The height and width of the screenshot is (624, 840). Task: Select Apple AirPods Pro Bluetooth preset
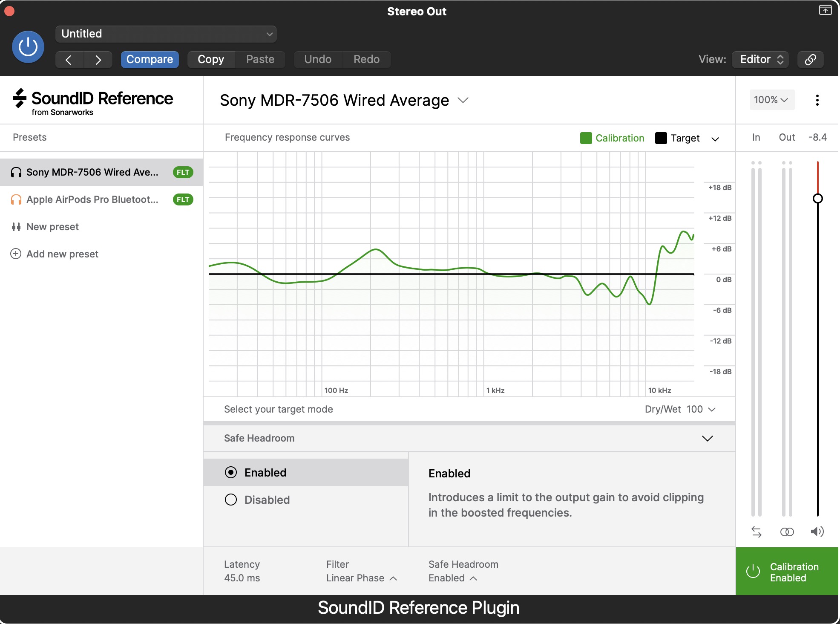point(92,199)
